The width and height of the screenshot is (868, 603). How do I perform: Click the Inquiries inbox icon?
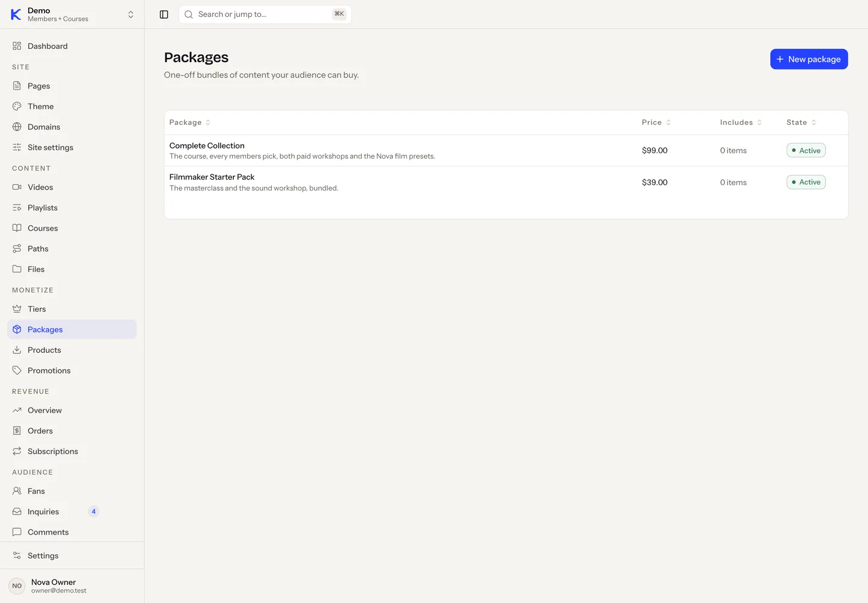17,511
